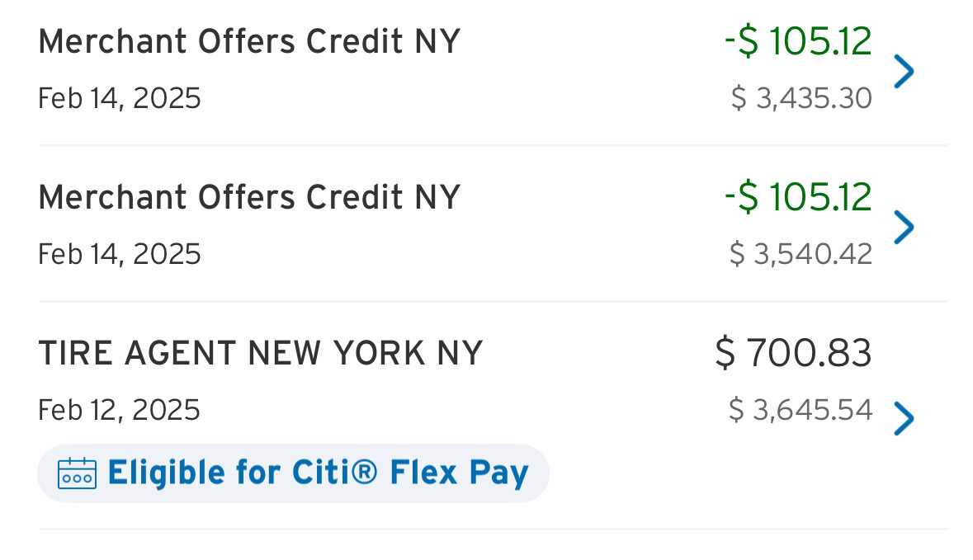The image size is (973, 560).
Task: Tap the $3,645.54 running balance
Action: (800, 410)
